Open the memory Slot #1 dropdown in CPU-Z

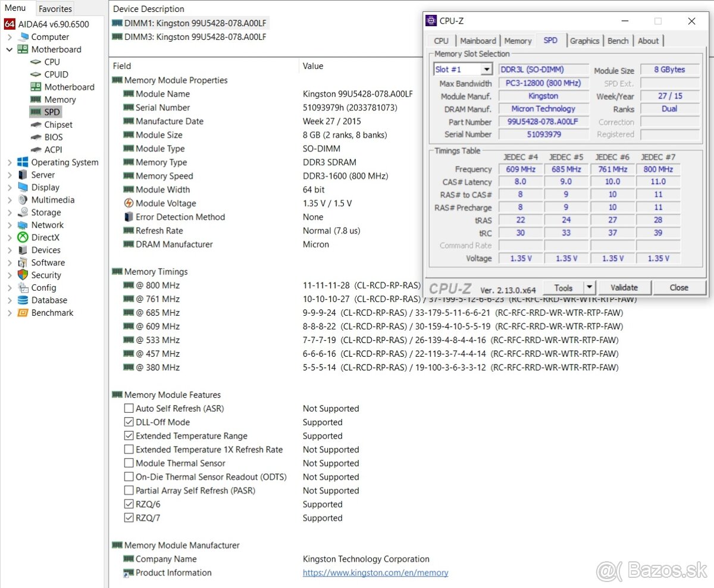coord(486,69)
